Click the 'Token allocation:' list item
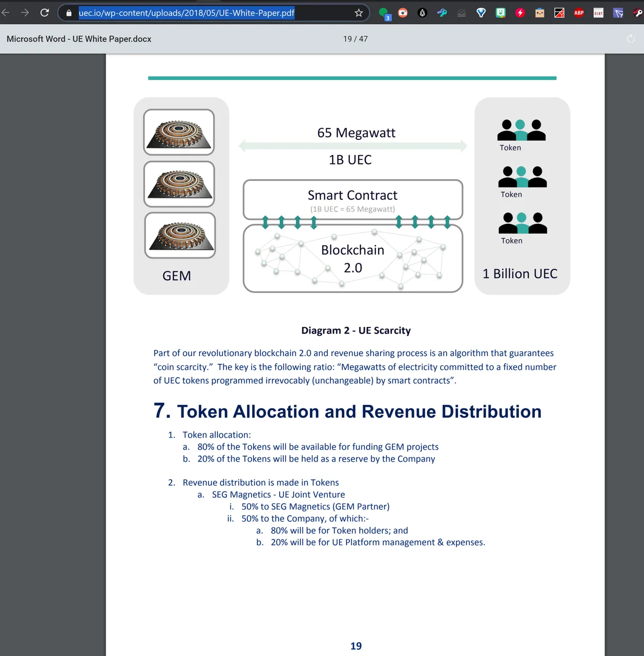 [x=217, y=435]
